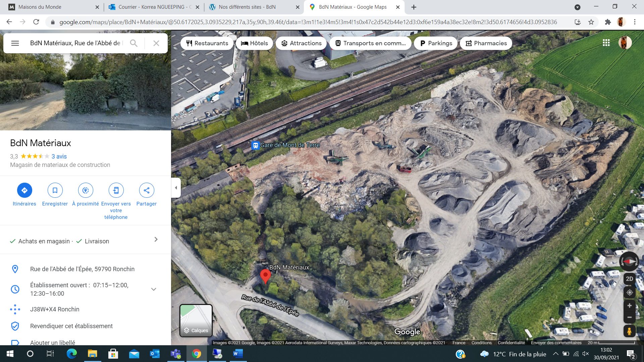This screenshot has width=644, height=362.
Task: Open the 3 avis reviews link
Action: click(59, 157)
